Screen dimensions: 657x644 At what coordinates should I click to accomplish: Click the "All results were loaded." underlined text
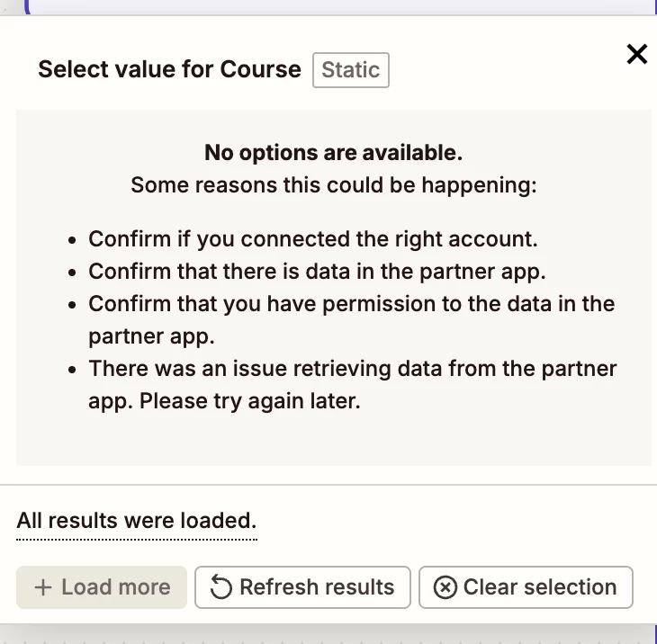click(x=137, y=521)
